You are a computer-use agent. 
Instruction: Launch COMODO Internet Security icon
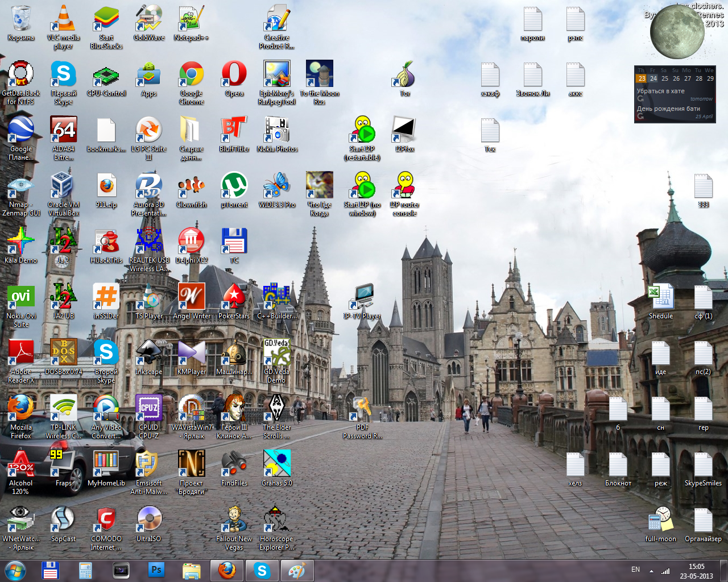tap(106, 528)
